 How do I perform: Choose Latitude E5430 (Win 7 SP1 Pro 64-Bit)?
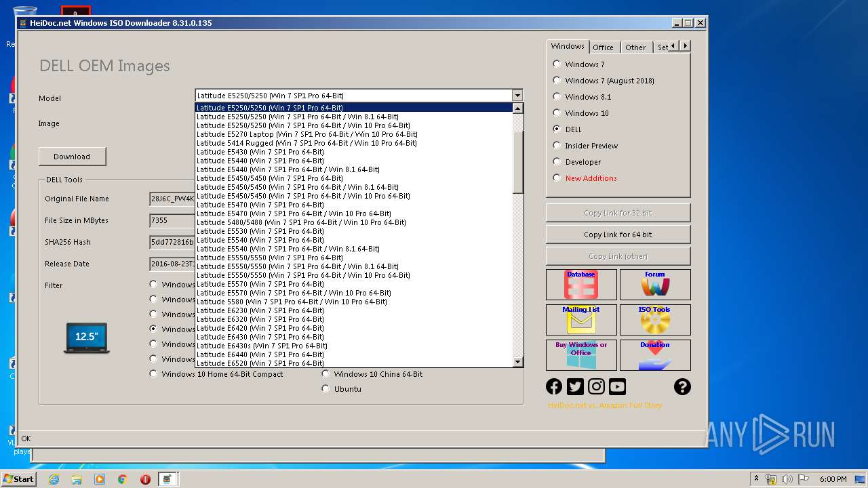point(353,152)
